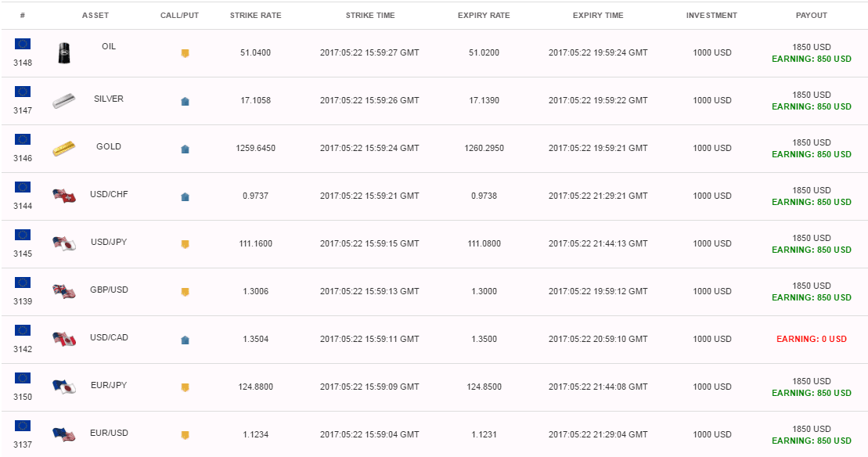The image size is (868, 457).
Task: Click the GOLD bar asset icon
Action: click(x=63, y=148)
